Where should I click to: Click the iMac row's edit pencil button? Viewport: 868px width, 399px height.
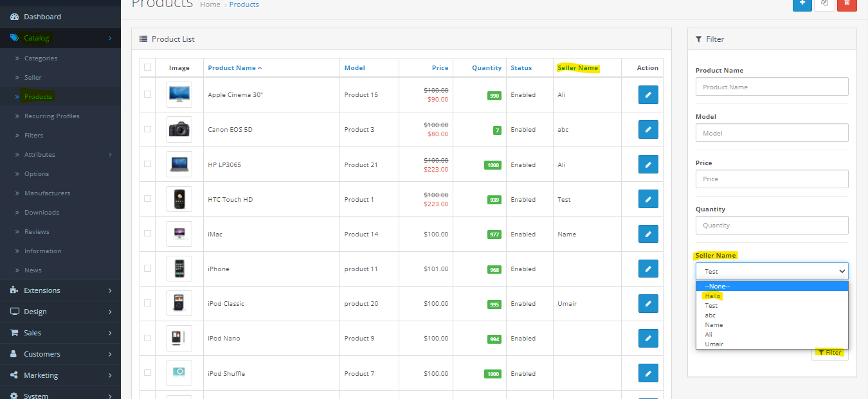[x=648, y=234]
